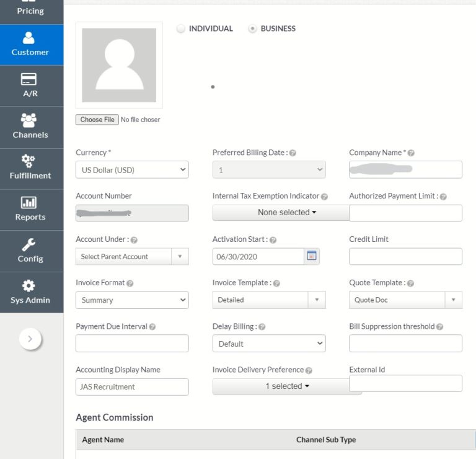Open the Invoice Format dropdown

coord(132,300)
